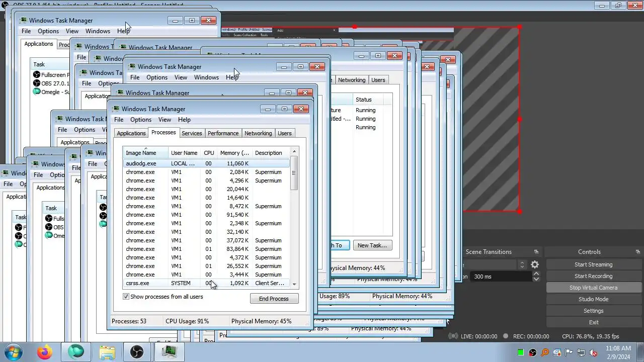Click the taskbar clock showing 11:08 AM

pyautogui.click(x=618, y=352)
